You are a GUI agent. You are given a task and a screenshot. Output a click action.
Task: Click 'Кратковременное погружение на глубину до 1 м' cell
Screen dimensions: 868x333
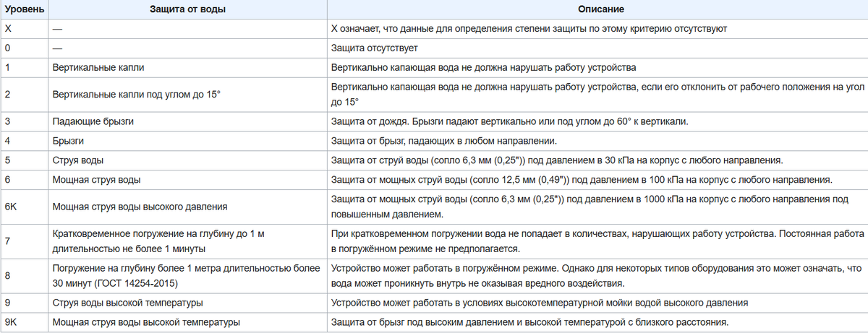pyautogui.click(x=187, y=241)
